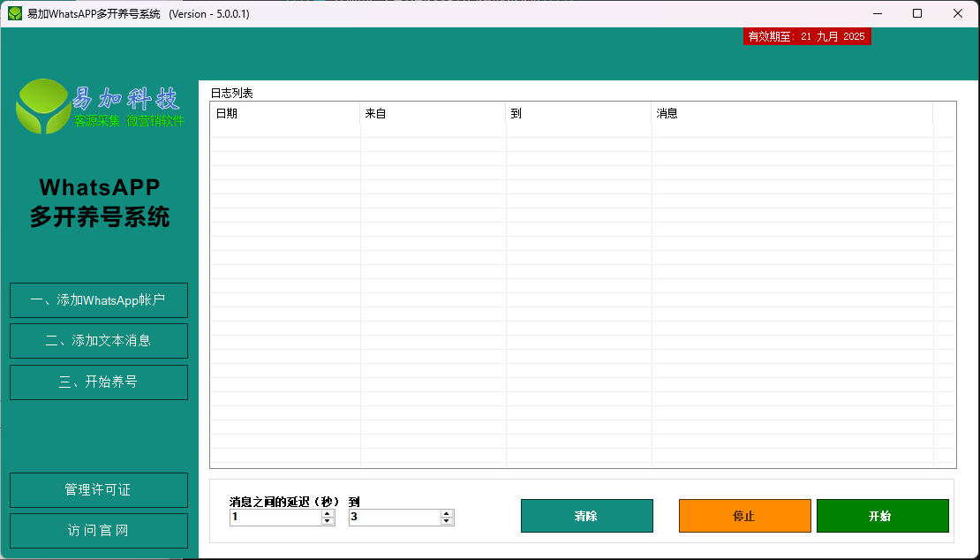980x560 pixels.
Task: Maximize the application window
Action: (x=917, y=14)
